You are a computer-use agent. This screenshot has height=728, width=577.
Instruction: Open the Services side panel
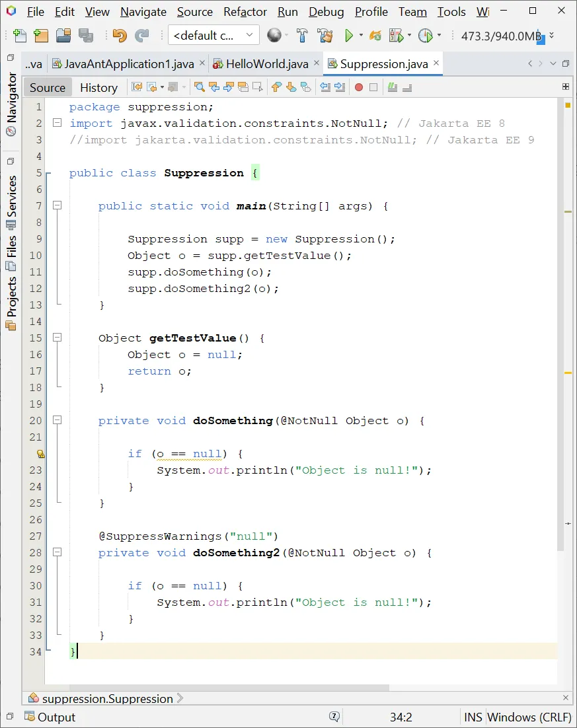[x=11, y=202]
